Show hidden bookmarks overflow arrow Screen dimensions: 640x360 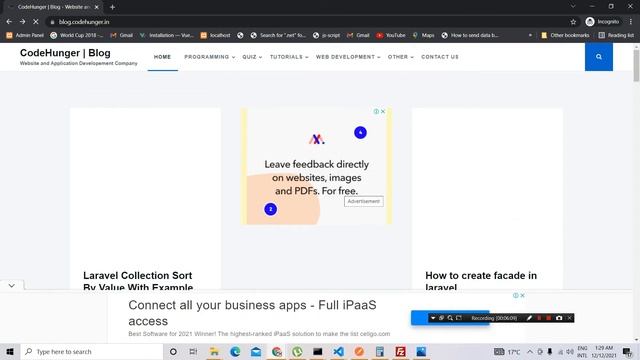[x=530, y=36]
